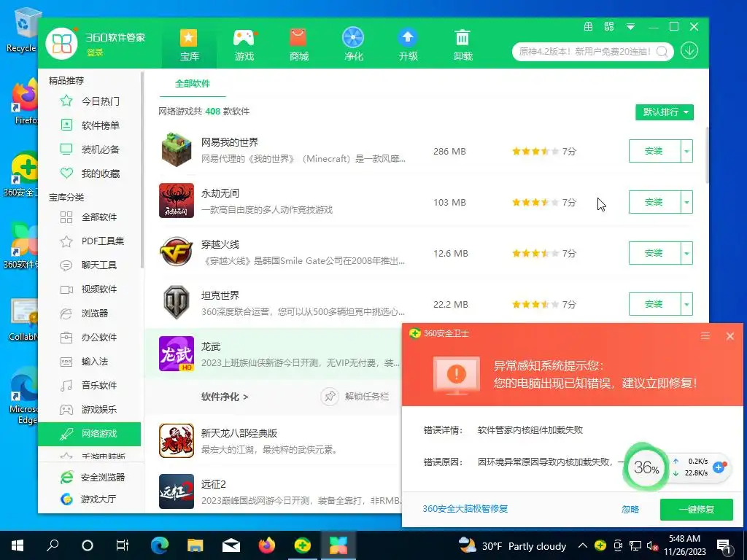Image resolution: width=747 pixels, height=560 pixels.
Task: Select 浏览器 category
Action: pyautogui.click(x=90, y=313)
